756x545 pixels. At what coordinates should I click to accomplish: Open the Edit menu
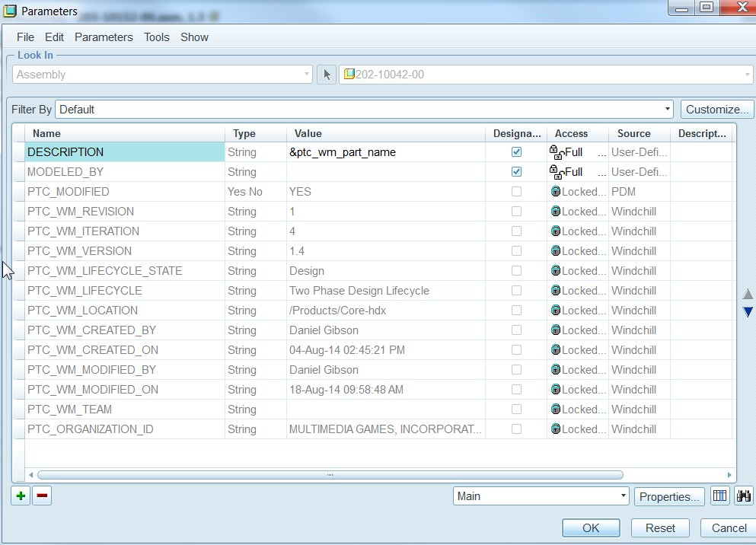pyautogui.click(x=55, y=37)
